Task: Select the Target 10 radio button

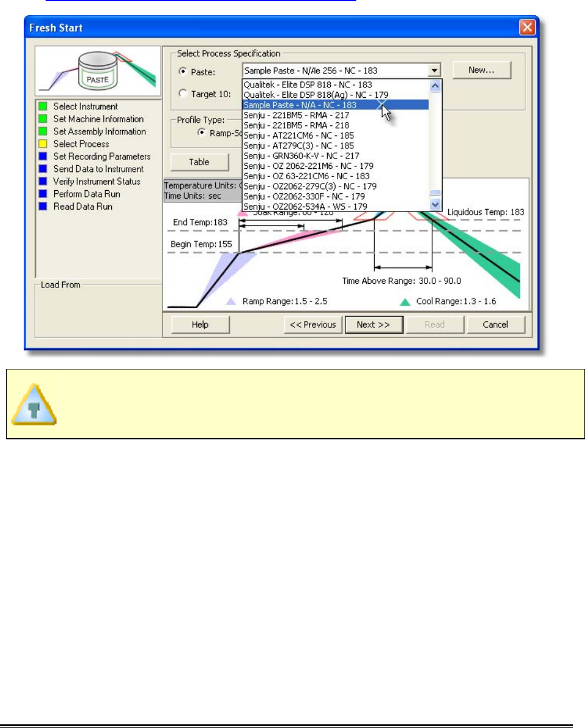Action: (183, 94)
